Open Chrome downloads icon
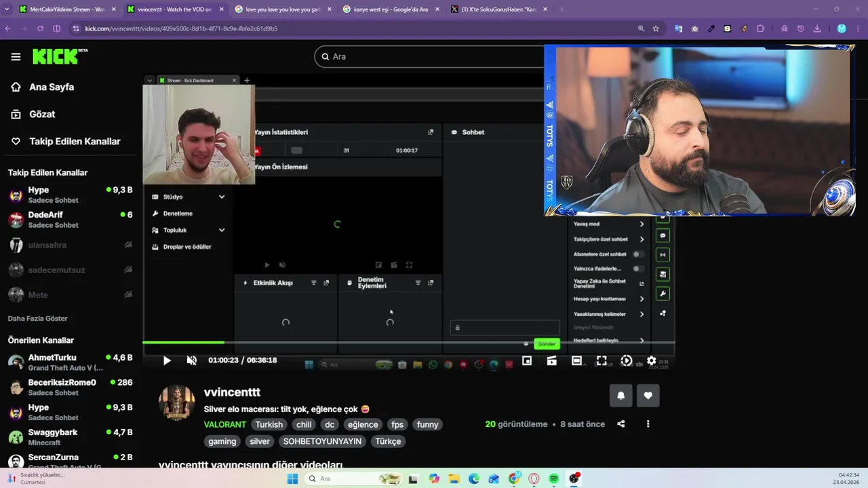 817,28
